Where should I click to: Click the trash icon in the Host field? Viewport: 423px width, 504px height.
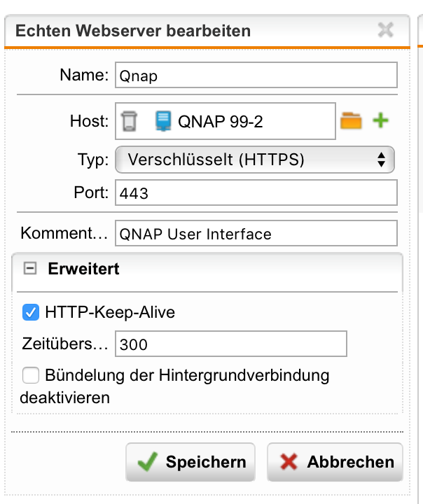127,122
